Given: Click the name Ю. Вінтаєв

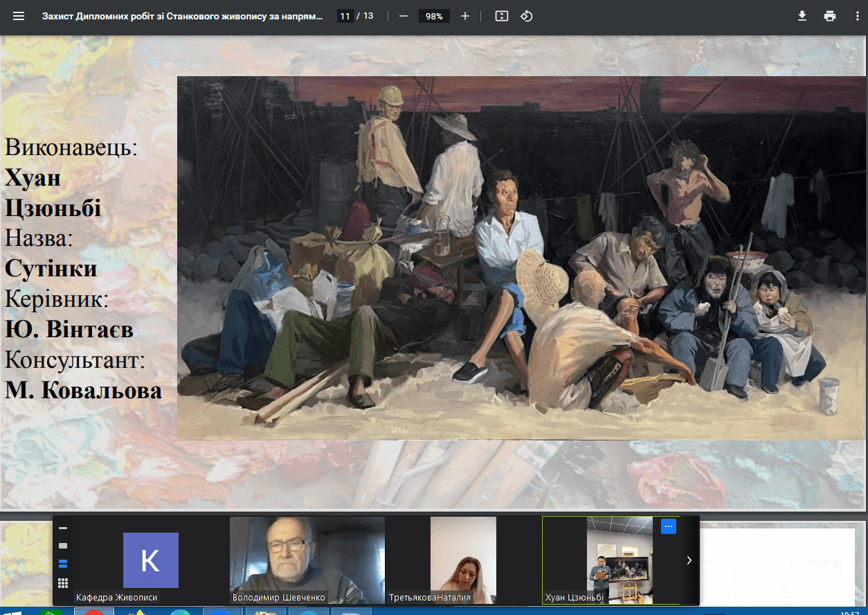Looking at the screenshot, I should point(69,330).
